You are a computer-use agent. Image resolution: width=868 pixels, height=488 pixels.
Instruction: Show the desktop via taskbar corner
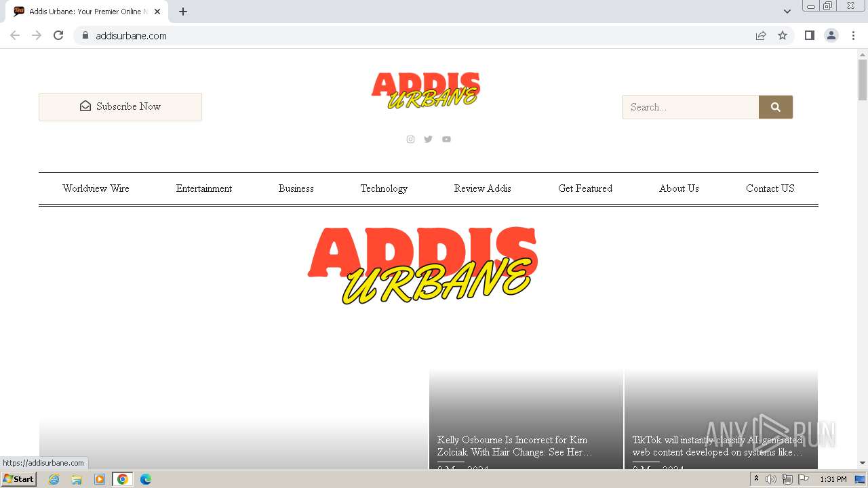(x=861, y=479)
